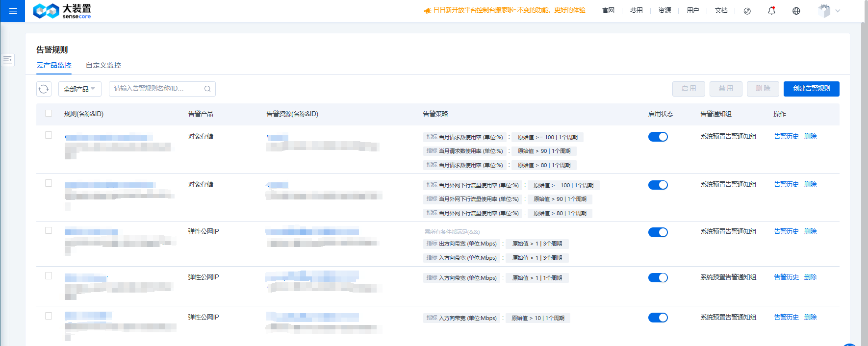Expand the account menu chevron
The height and width of the screenshot is (346, 868).
[x=838, y=11]
